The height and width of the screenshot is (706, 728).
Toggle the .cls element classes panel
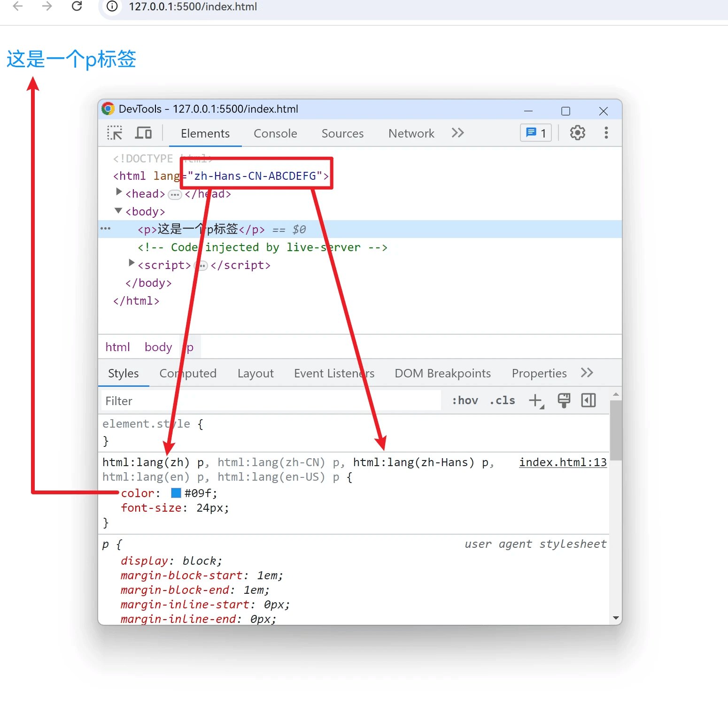[502, 401]
